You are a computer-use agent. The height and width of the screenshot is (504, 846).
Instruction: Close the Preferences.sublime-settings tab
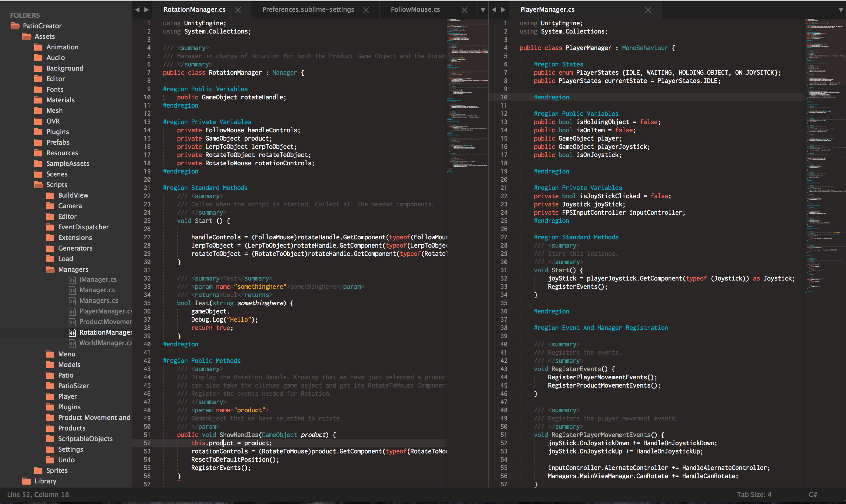[x=366, y=10]
